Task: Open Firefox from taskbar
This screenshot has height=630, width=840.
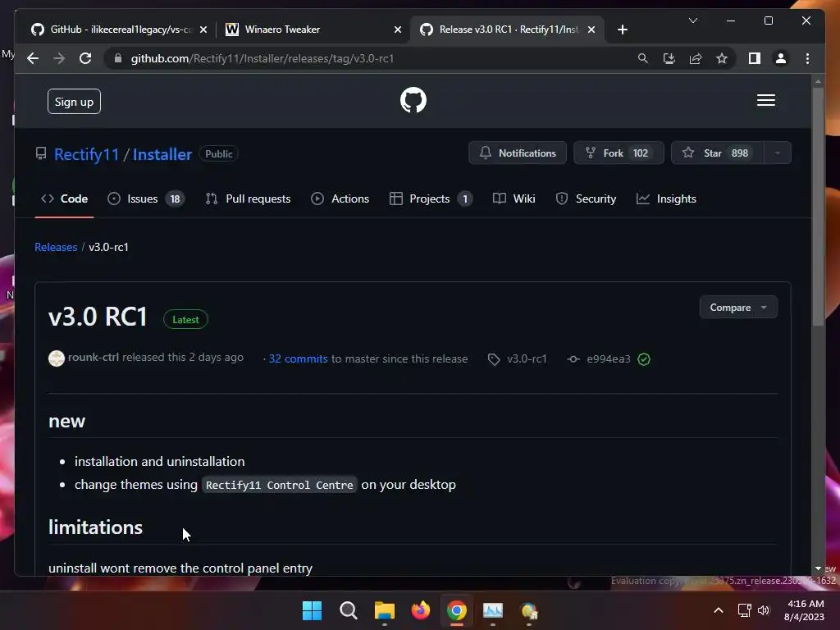Action: [421, 610]
